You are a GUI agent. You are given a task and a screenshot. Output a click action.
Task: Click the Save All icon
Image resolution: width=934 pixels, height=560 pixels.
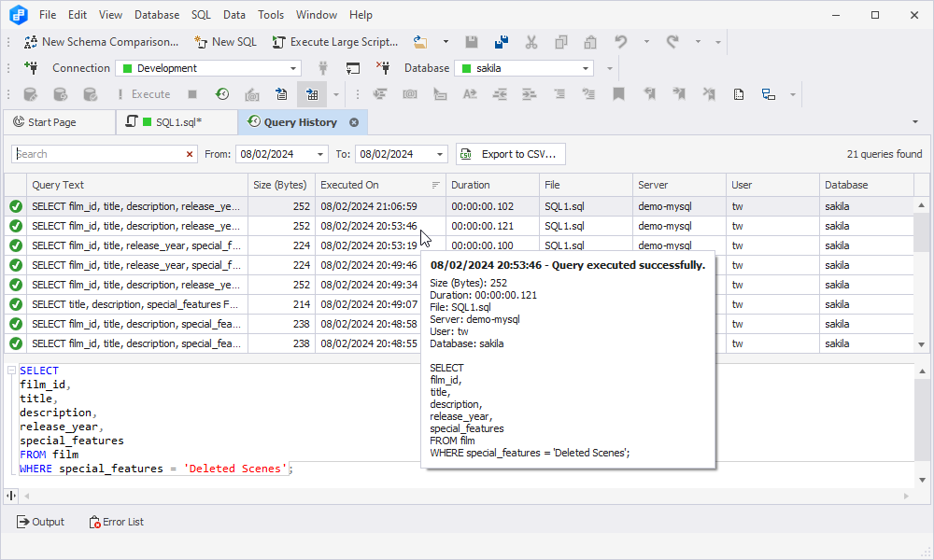pos(502,42)
